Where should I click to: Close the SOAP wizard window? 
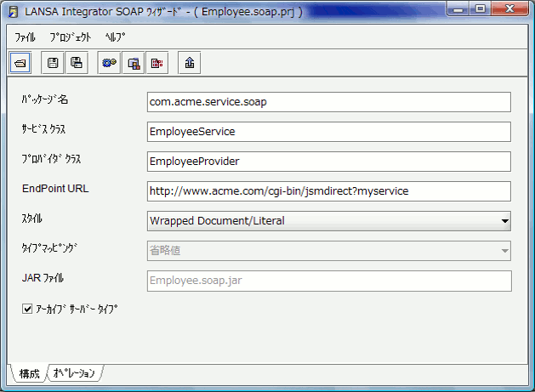509,9
